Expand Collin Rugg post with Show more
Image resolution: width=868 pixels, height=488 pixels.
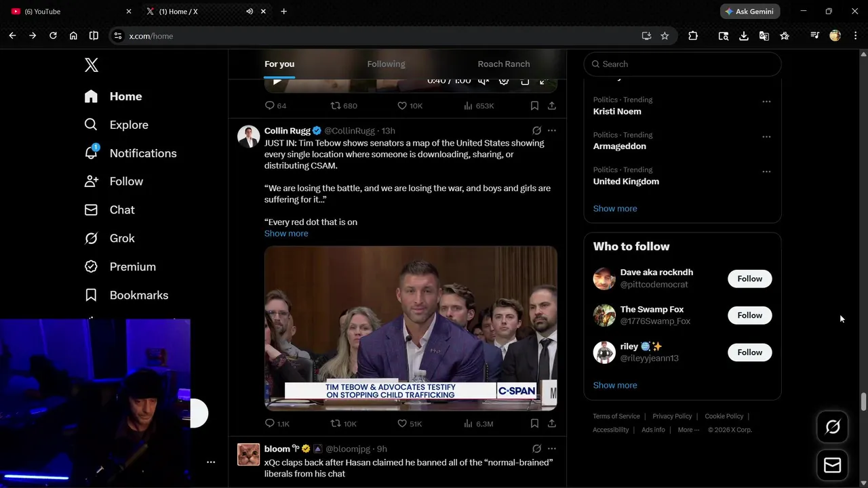pyautogui.click(x=286, y=234)
